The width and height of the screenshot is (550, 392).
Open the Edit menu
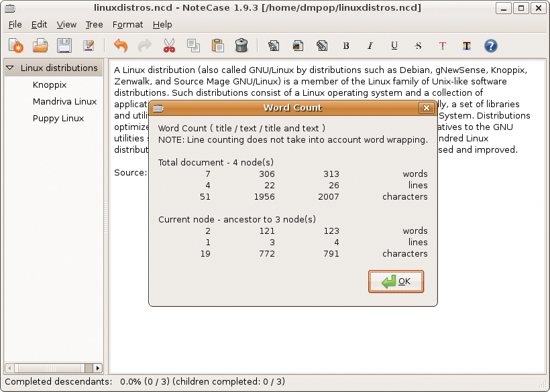(x=39, y=25)
